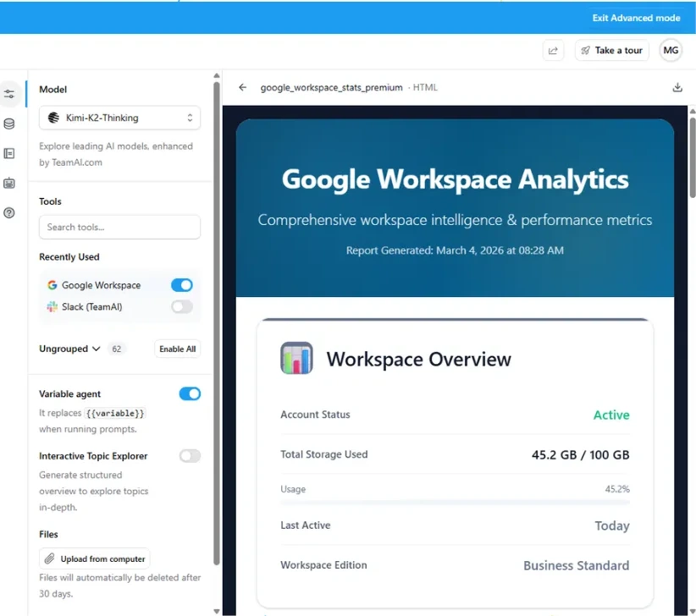The width and height of the screenshot is (696, 616).
Task: Click Enable All tools button
Action: coord(178,349)
